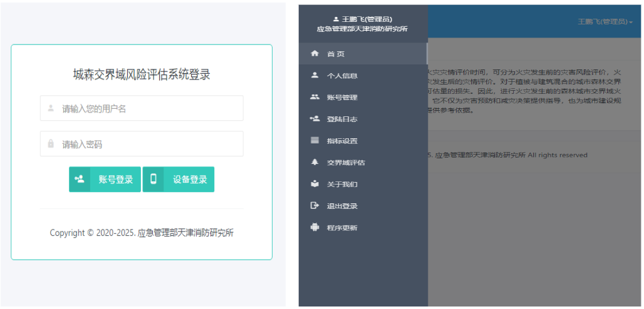This screenshot has width=644, height=309.
Task: Choose 指标设置 from the sidebar
Action: pos(342,141)
